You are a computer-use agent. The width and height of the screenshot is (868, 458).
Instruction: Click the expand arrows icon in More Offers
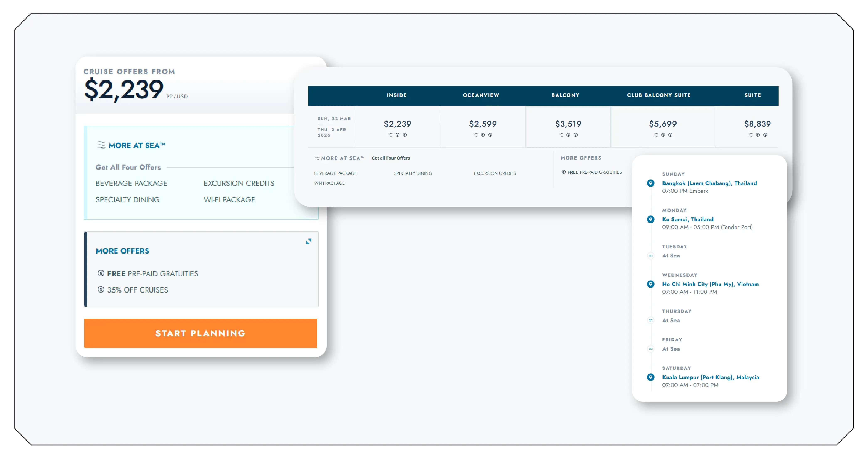[x=308, y=241]
